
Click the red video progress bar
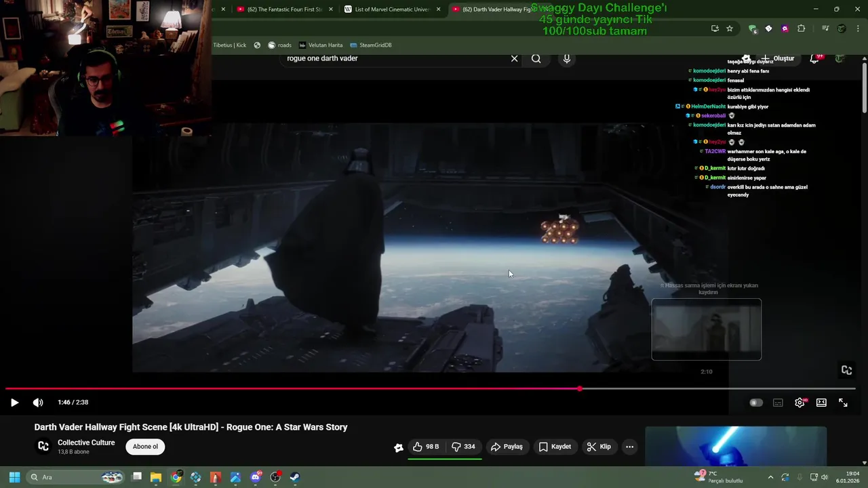click(x=292, y=389)
